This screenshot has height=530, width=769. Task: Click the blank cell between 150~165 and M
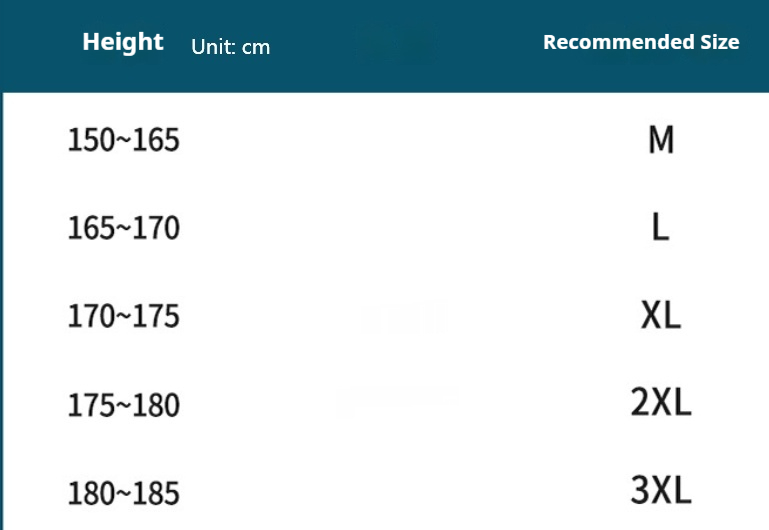click(412, 140)
